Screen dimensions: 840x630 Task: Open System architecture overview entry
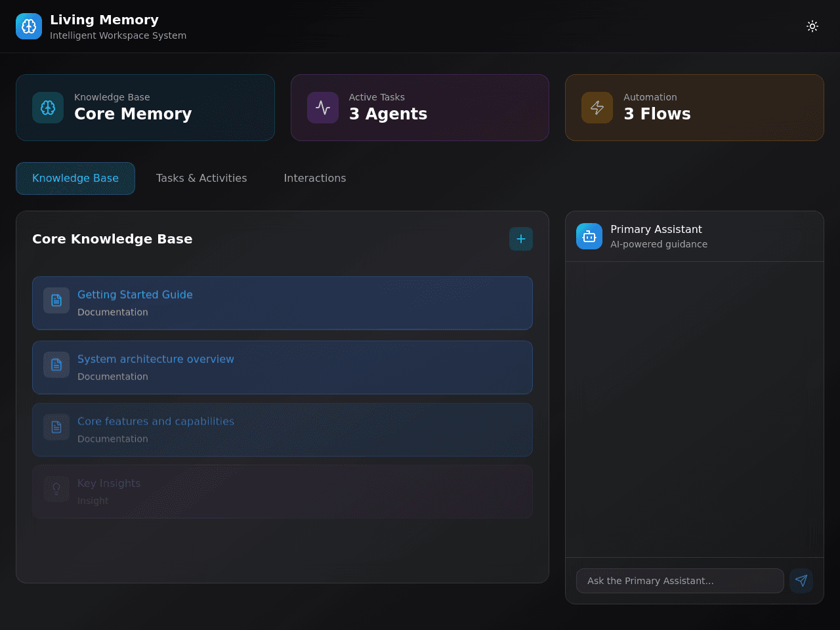[282, 367]
